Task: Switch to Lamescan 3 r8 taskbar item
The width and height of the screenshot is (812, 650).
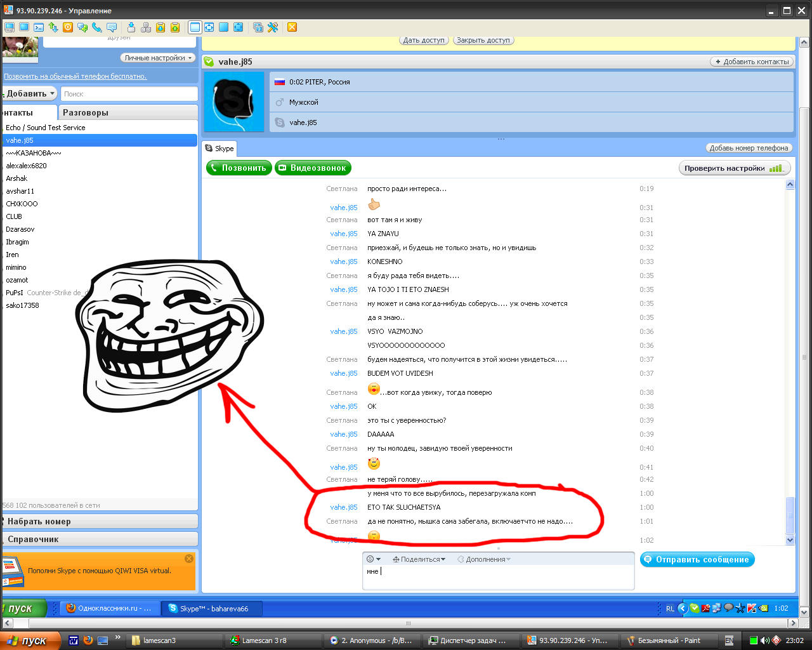Action: [x=274, y=640]
